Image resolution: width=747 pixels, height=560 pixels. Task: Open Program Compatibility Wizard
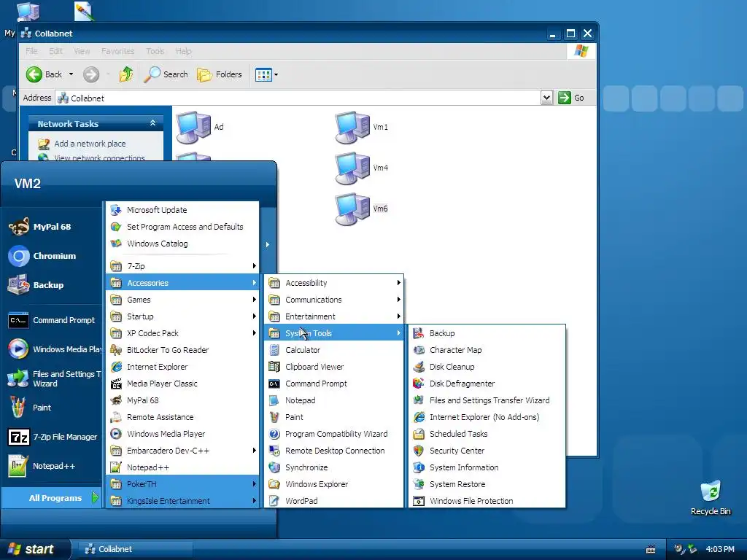pyautogui.click(x=333, y=434)
